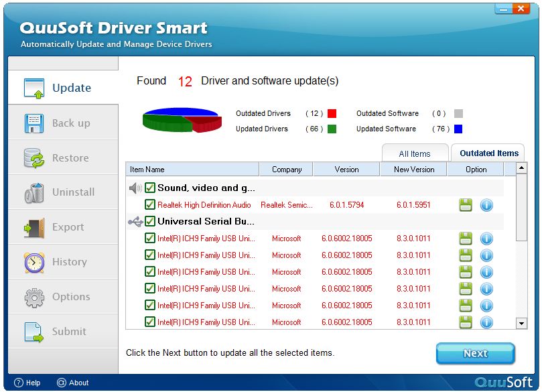Click the About icon in footer
The height and width of the screenshot is (392, 542).
62,383
